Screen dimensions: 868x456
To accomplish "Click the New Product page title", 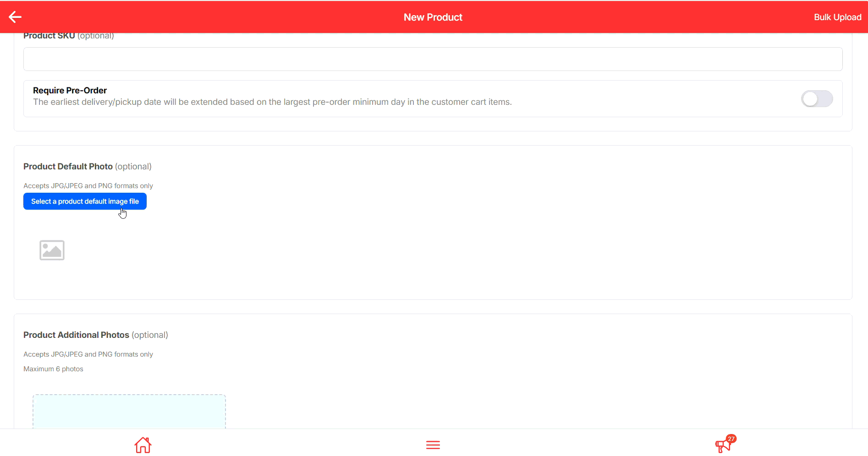I will click(x=433, y=17).
